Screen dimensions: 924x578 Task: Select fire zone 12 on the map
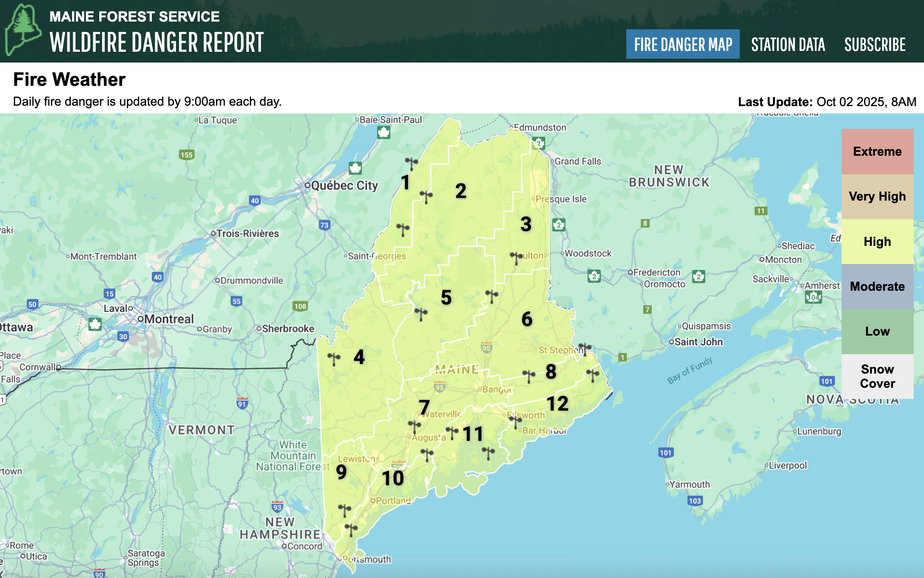tap(557, 404)
